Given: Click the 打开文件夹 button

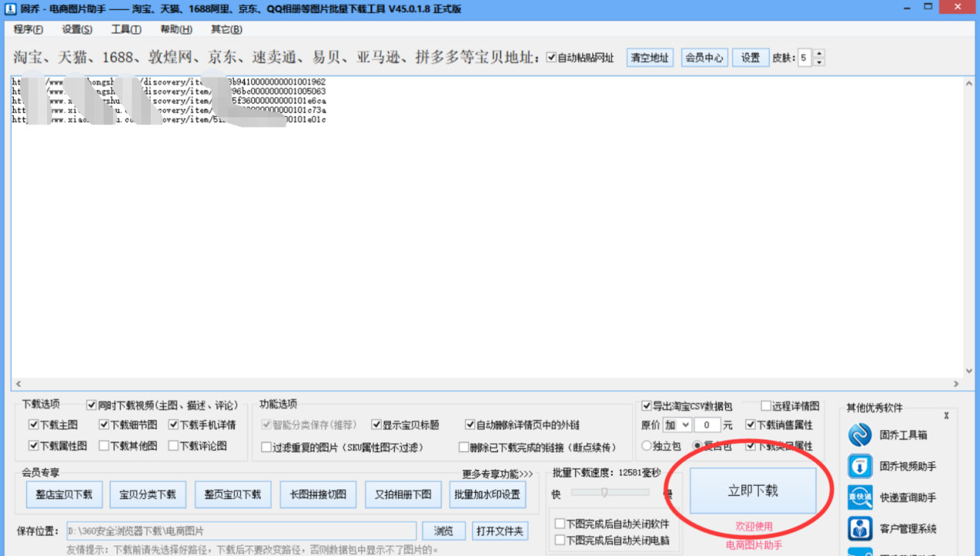Looking at the screenshot, I should point(499,531).
